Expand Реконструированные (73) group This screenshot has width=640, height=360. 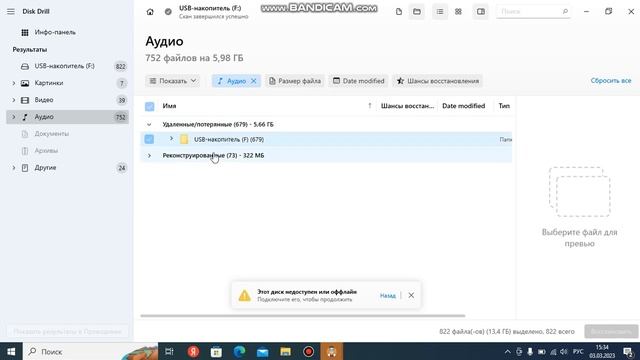(x=149, y=156)
